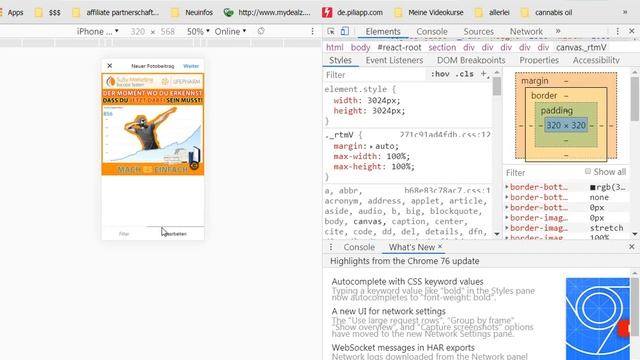Click the de.pillapp.com bookmark icon
Image resolution: width=640 pixels, height=360 pixels.
click(x=327, y=12)
